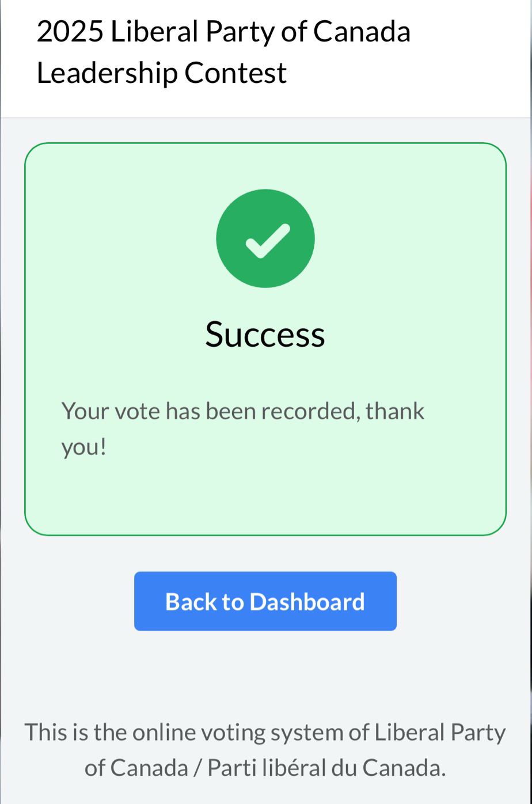Click the "Success" heading

pyautogui.click(x=265, y=334)
